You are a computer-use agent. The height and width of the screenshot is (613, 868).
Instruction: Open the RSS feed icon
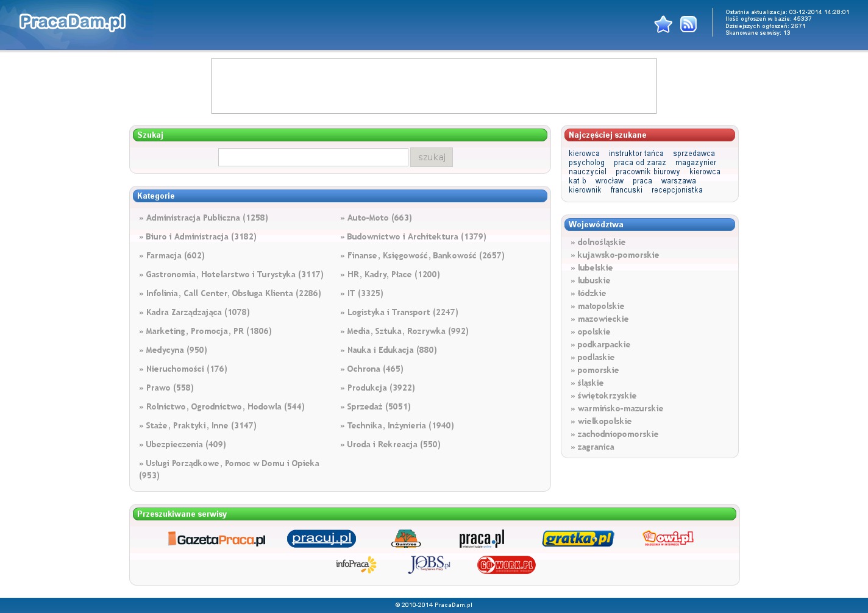(x=688, y=24)
